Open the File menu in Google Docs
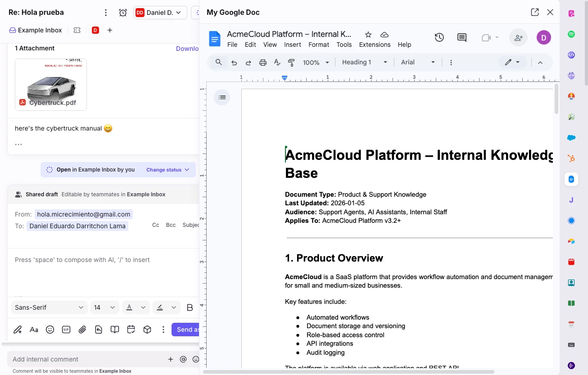The width and height of the screenshot is (588, 375). coord(232,45)
